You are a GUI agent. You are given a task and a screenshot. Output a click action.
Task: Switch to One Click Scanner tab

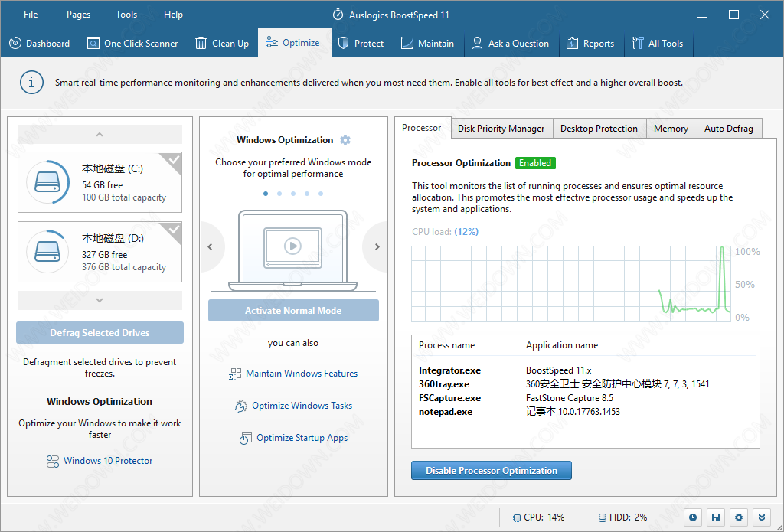(132, 44)
